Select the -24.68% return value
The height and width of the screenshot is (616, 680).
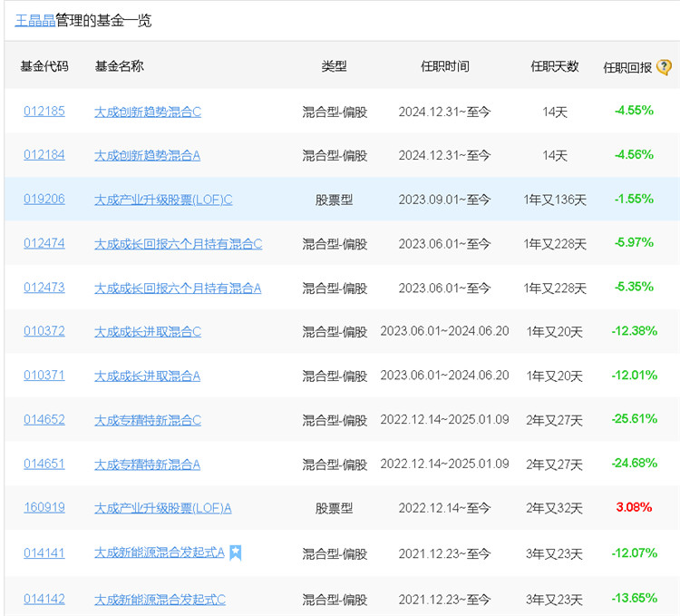[x=635, y=463]
